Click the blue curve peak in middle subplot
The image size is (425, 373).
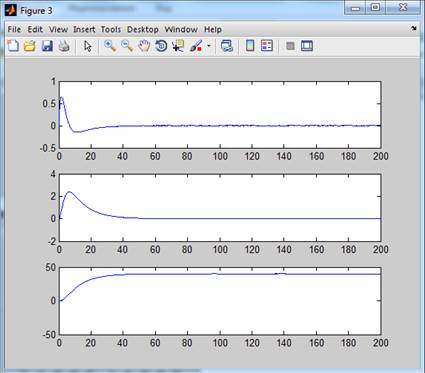[x=70, y=192]
